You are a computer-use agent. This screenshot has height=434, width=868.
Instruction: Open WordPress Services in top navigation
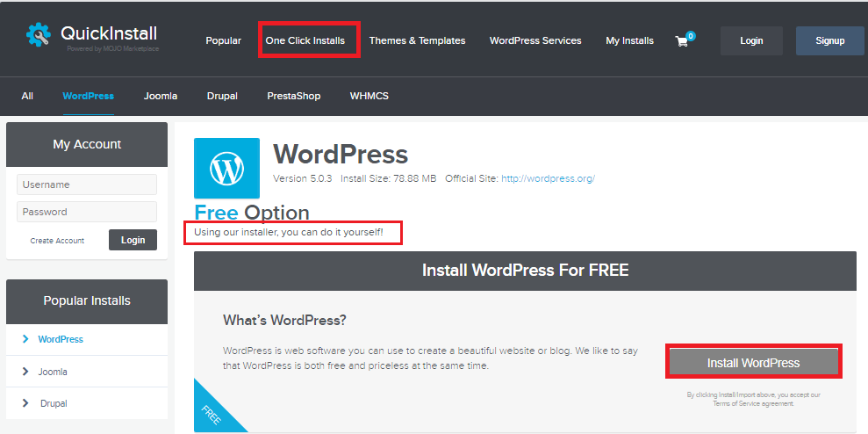(535, 40)
